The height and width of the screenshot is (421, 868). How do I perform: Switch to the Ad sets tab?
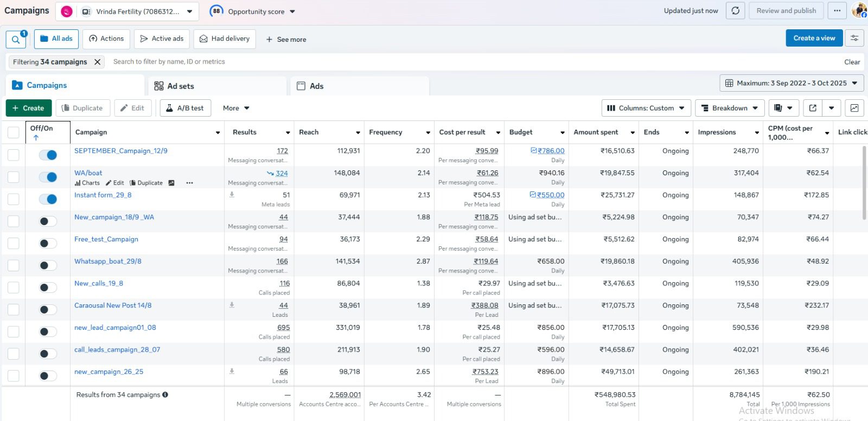tap(180, 86)
